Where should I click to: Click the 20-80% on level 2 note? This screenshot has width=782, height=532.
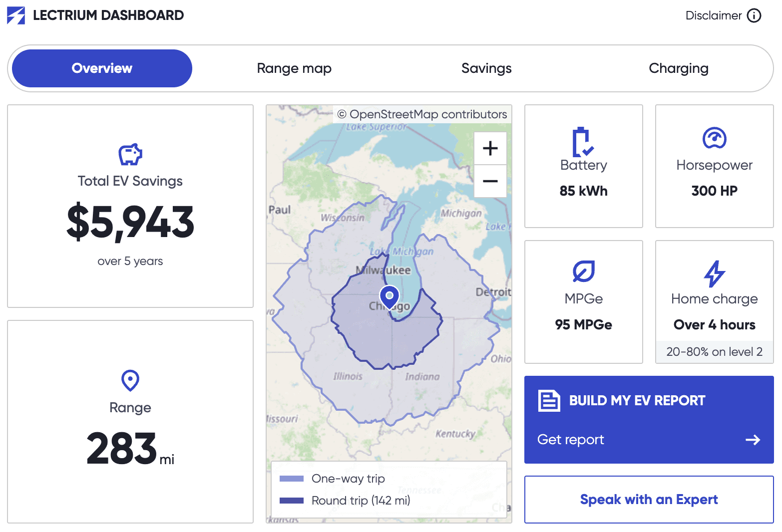(715, 352)
